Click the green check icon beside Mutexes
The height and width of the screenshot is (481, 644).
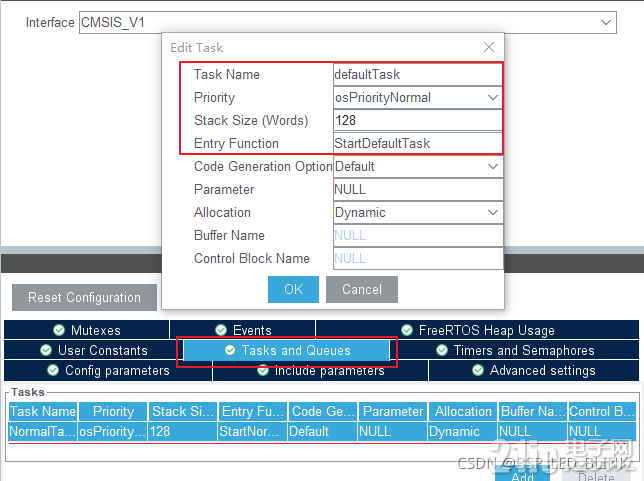(x=59, y=330)
